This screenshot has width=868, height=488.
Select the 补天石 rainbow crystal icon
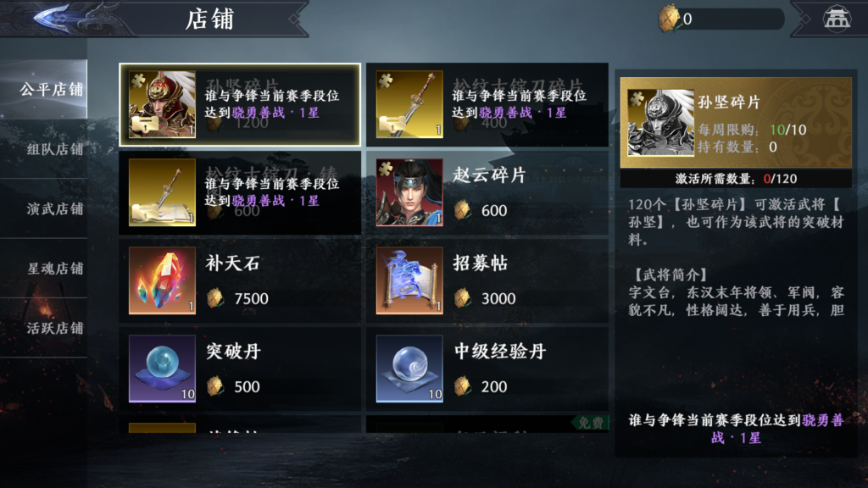(x=162, y=280)
